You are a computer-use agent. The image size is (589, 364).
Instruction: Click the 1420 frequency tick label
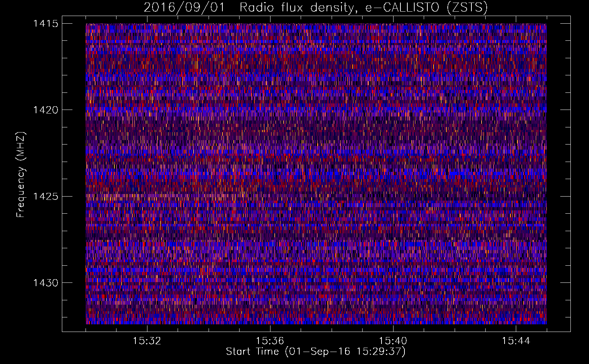46,110
